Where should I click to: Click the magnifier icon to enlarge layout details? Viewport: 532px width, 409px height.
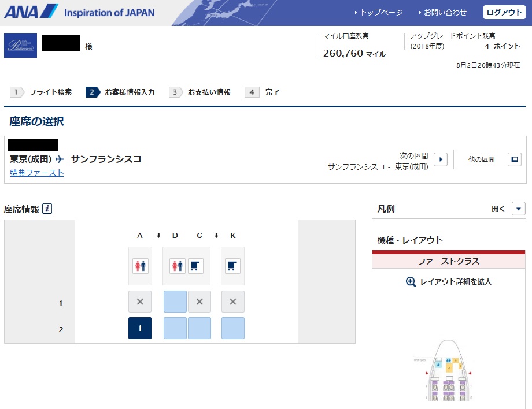point(412,281)
